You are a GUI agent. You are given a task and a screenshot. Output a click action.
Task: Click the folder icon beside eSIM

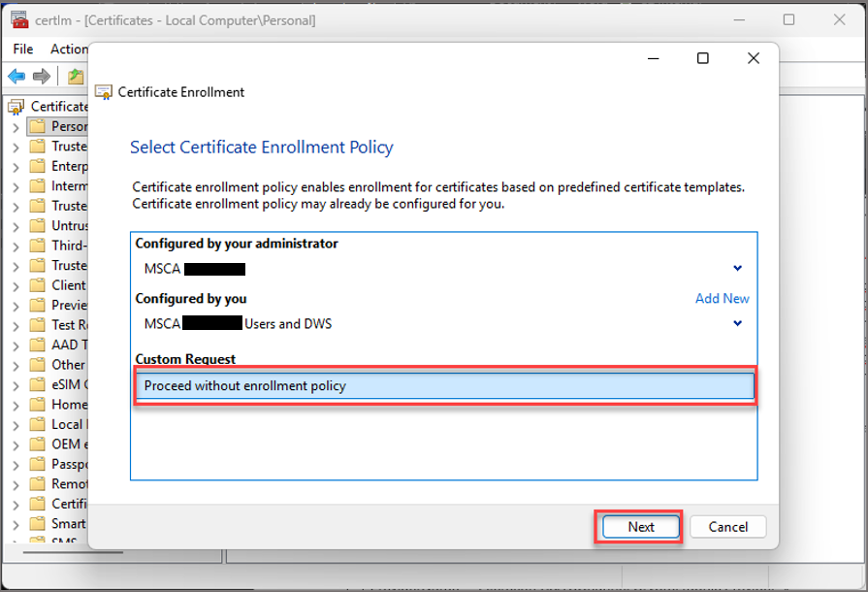37,384
